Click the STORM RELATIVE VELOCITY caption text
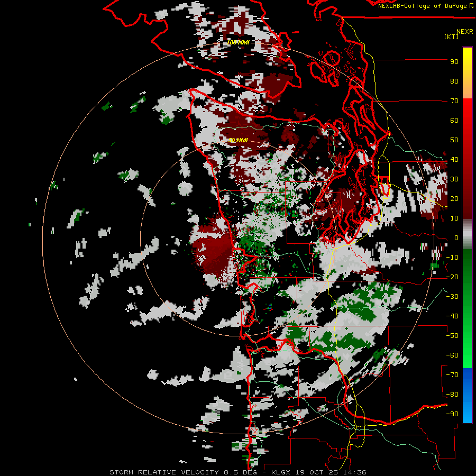476x476 pixels. pyautogui.click(x=164, y=472)
